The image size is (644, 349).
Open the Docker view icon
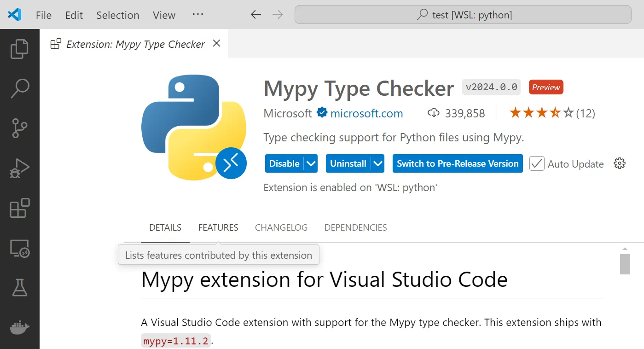[x=19, y=328]
